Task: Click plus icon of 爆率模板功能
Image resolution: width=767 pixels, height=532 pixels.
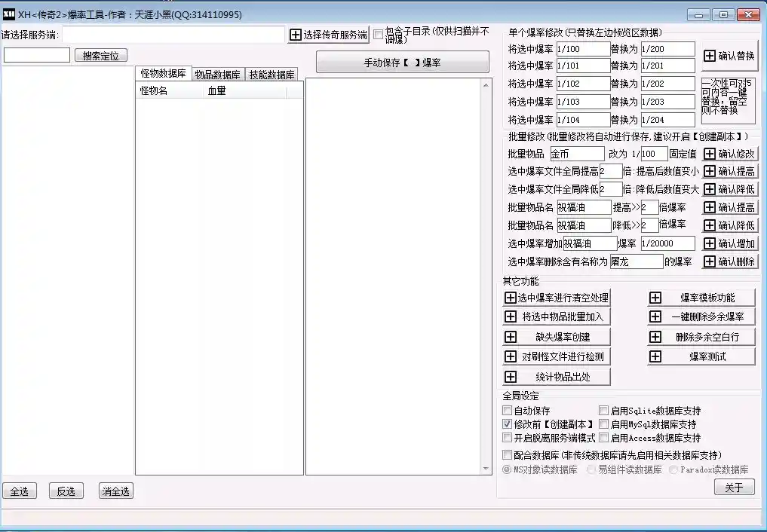Action: click(x=655, y=298)
